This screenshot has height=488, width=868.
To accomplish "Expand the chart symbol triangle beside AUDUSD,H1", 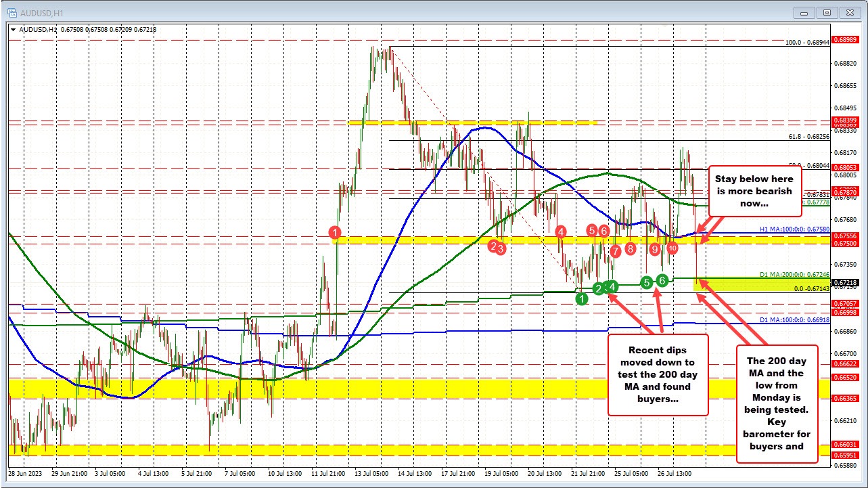I will click(13, 28).
